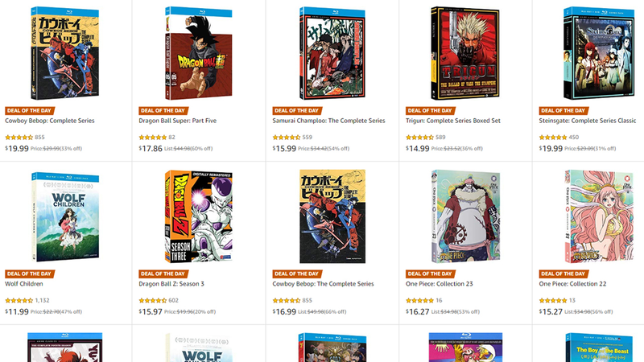This screenshot has width=644, height=362.
Task: View One Piece Collection 23 cover image
Action: tap(465, 216)
